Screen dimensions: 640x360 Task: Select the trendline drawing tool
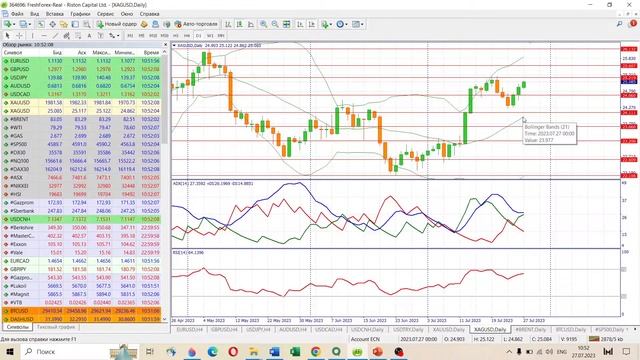coord(56,36)
